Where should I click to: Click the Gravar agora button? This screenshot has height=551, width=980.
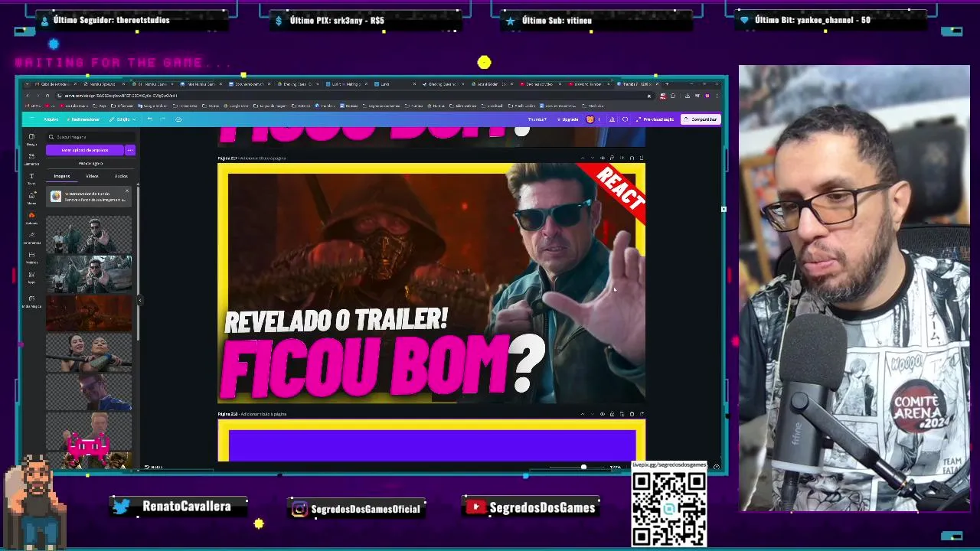(90, 164)
